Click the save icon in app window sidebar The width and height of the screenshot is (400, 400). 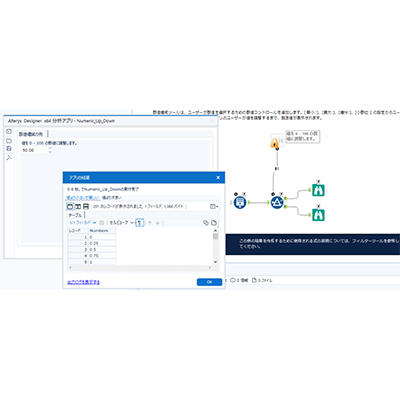point(9,148)
